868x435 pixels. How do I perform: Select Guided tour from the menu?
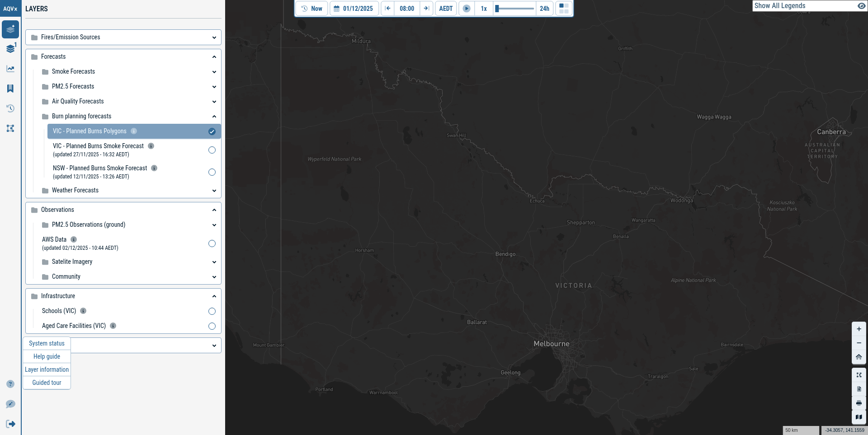47,383
